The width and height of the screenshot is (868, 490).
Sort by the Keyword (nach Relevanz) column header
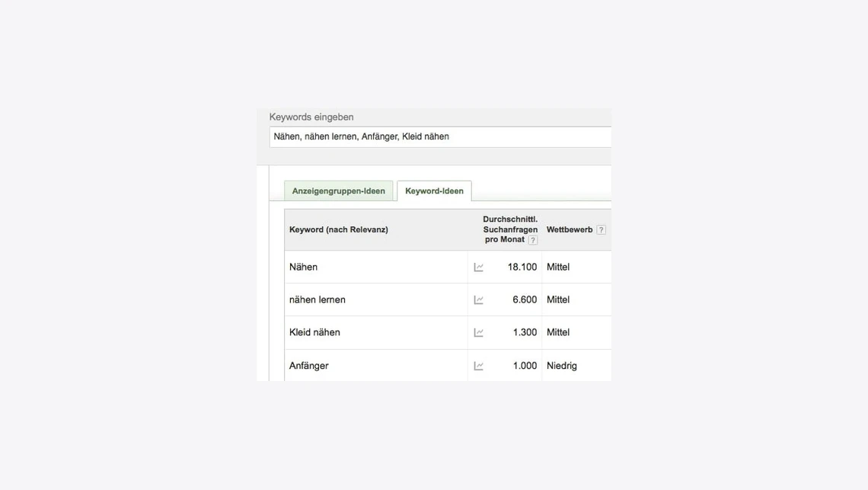tap(339, 229)
